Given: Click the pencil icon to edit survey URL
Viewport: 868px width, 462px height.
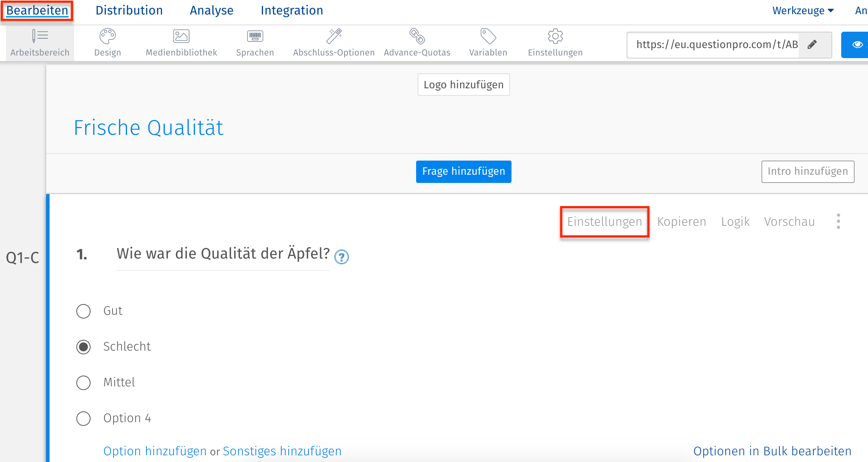Looking at the screenshot, I should [812, 45].
